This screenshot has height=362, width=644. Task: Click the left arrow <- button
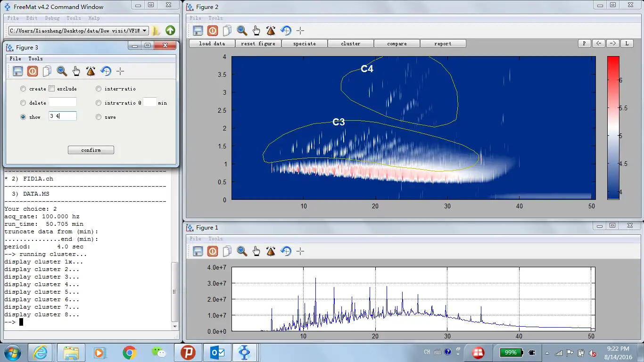point(599,43)
